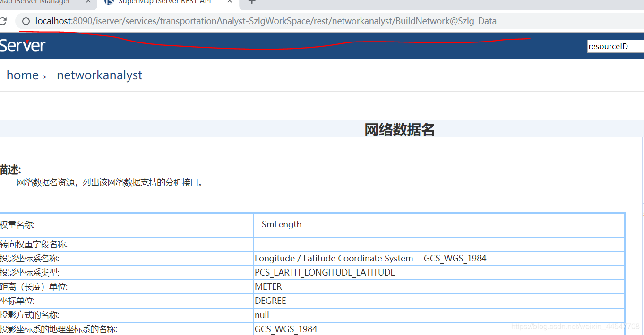Select the METER value cell
The image size is (644, 335).
439,287
